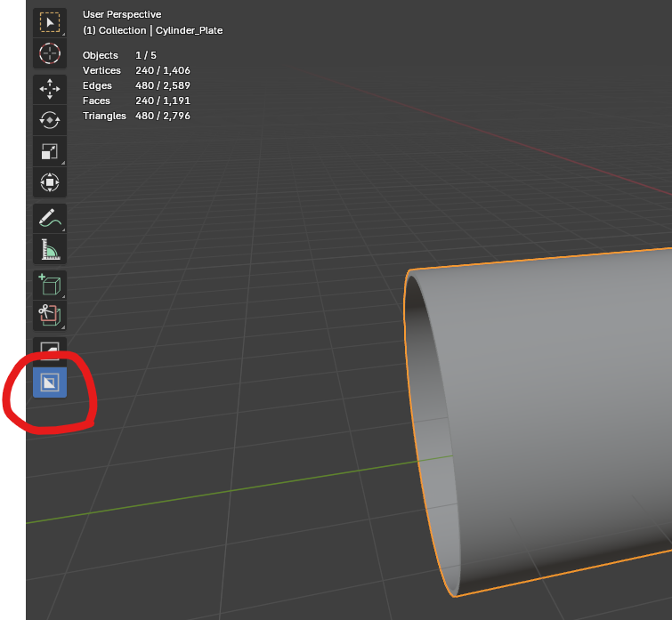The width and height of the screenshot is (672, 620).
Task: Click the '480 / 2,589' edge count
Action: point(162,85)
